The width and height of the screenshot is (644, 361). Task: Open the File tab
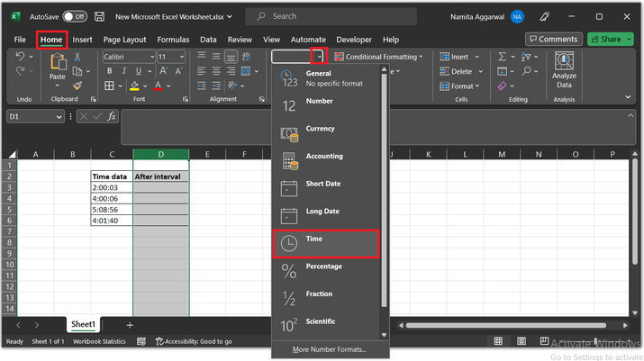point(20,40)
